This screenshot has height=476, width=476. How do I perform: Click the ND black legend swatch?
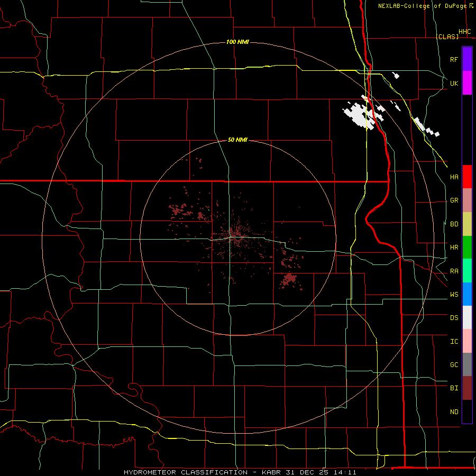(x=467, y=411)
